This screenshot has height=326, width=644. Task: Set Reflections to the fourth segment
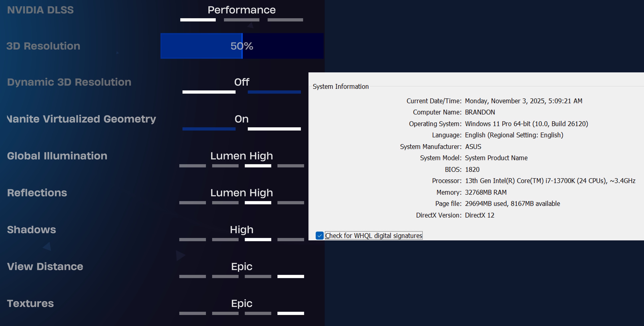[x=290, y=203]
